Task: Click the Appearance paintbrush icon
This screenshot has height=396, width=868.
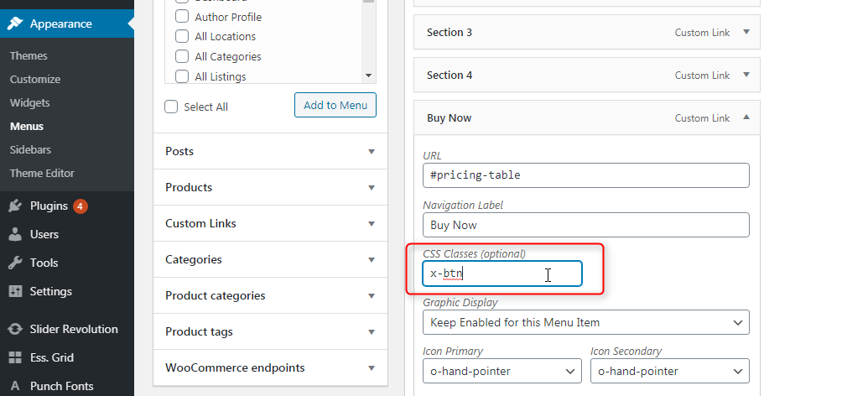Action: [x=15, y=23]
